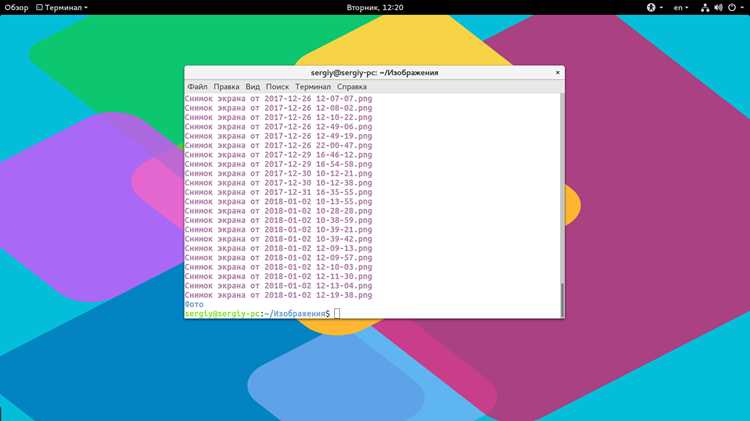Click file row 2018-01-02 10-13-55.png
Screen dimensions: 750x421
pyautogui.click(x=278, y=201)
